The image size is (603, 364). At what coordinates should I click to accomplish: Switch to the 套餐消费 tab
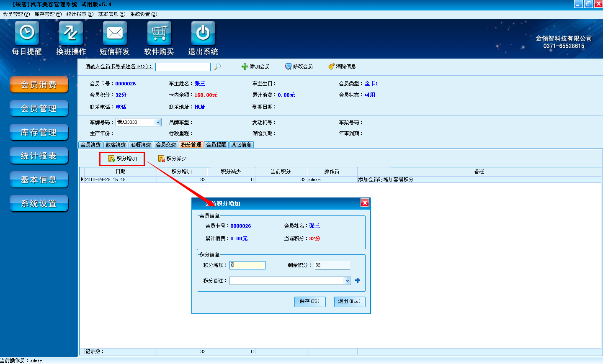coord(141,145)
